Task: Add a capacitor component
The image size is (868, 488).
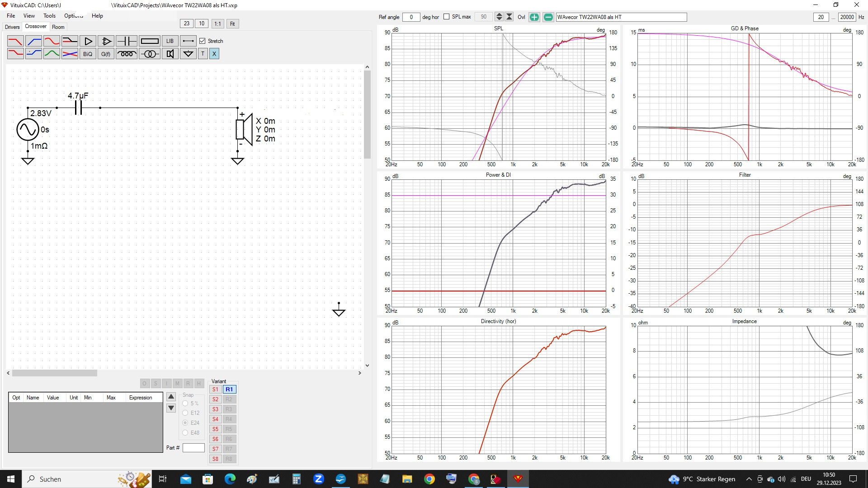Action: 127,41
